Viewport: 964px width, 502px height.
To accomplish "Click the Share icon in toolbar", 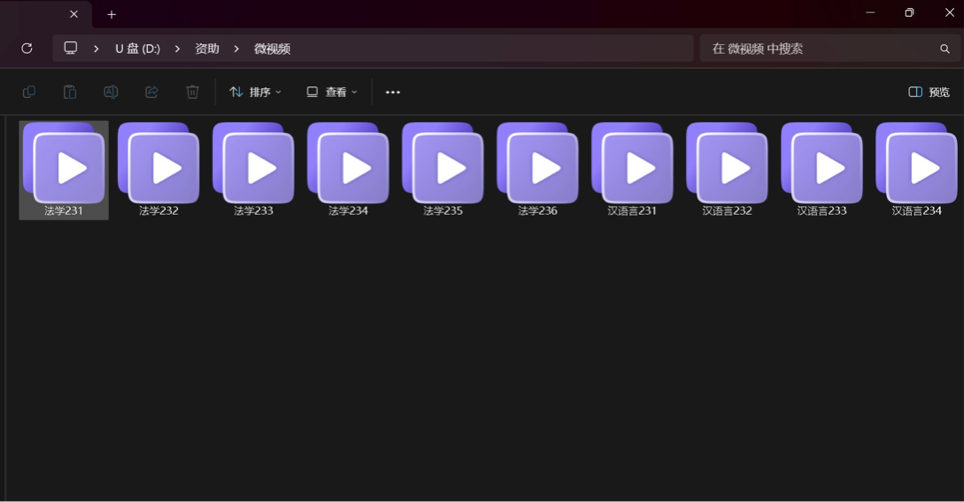I will point(152,92).
